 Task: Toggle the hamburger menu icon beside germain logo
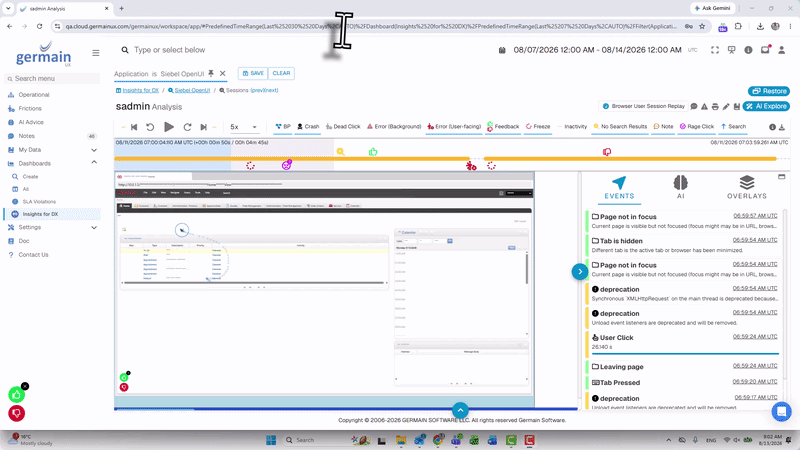[95, 53]
